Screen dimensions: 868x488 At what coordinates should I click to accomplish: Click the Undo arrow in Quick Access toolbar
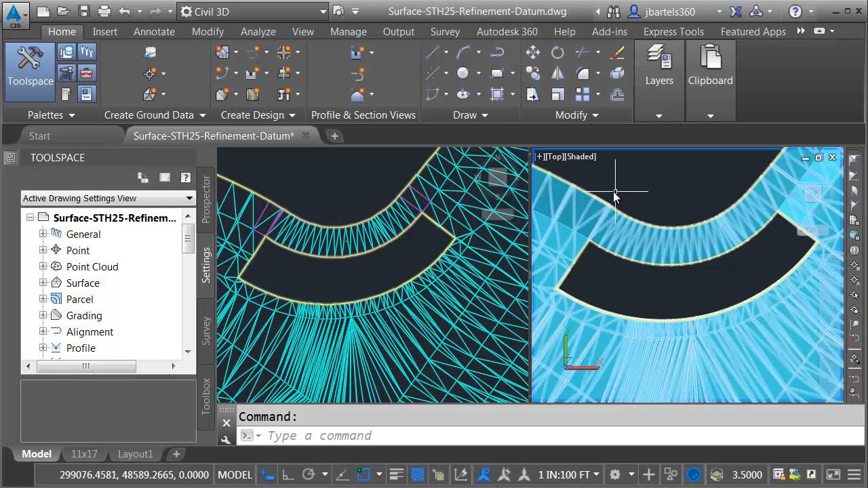124,12
